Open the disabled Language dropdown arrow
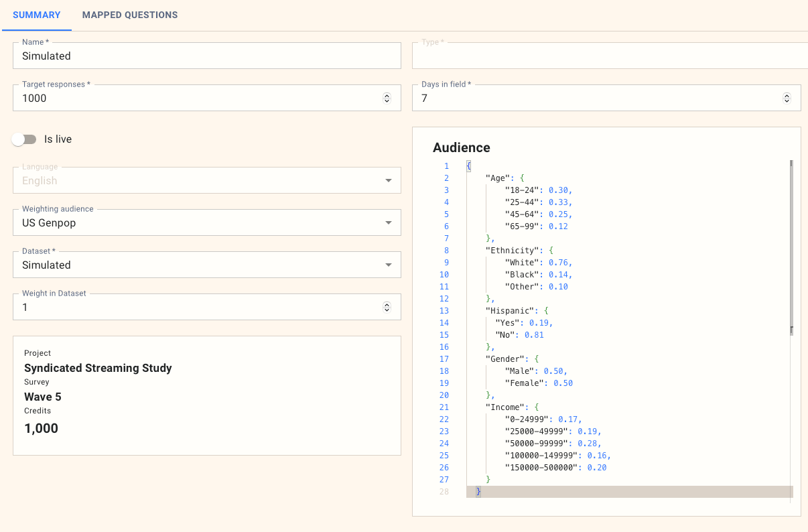This screenshot has height=532, width=808. click(389, 181)
